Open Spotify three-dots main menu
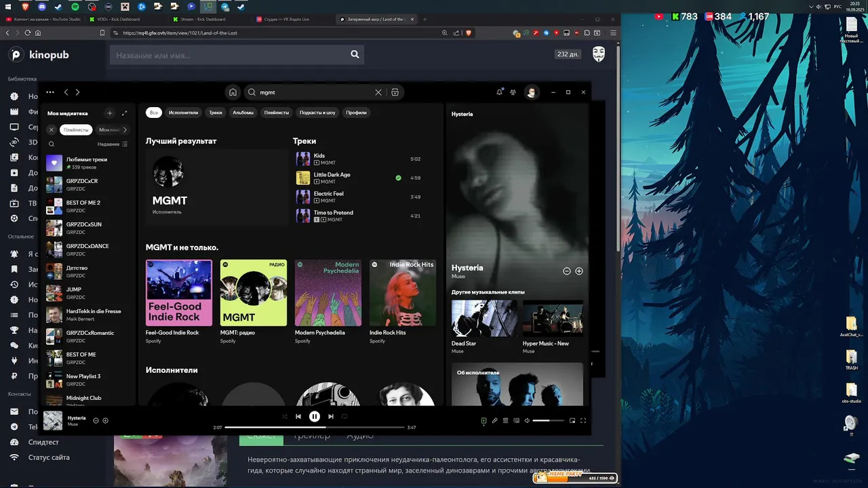Image resolution: width=868 pixels, height=488 pixels. [50, 92]
